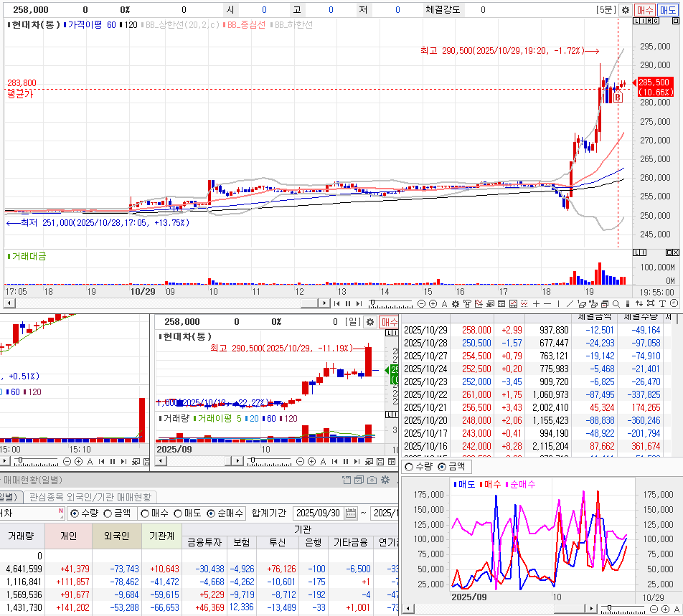The image size is (683, 616).
Task: Select the text 'T' tool in main toolbar
Action: (x=662, y=303)
